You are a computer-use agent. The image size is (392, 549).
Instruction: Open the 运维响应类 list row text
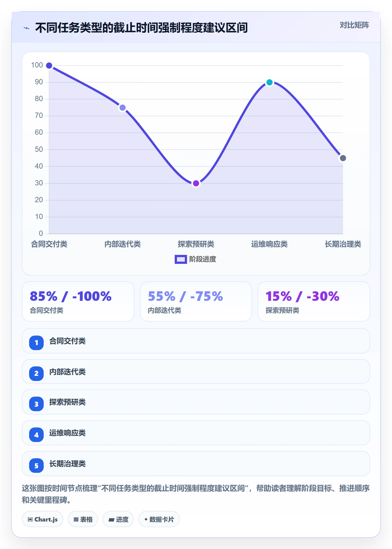[x=67, y=433]
